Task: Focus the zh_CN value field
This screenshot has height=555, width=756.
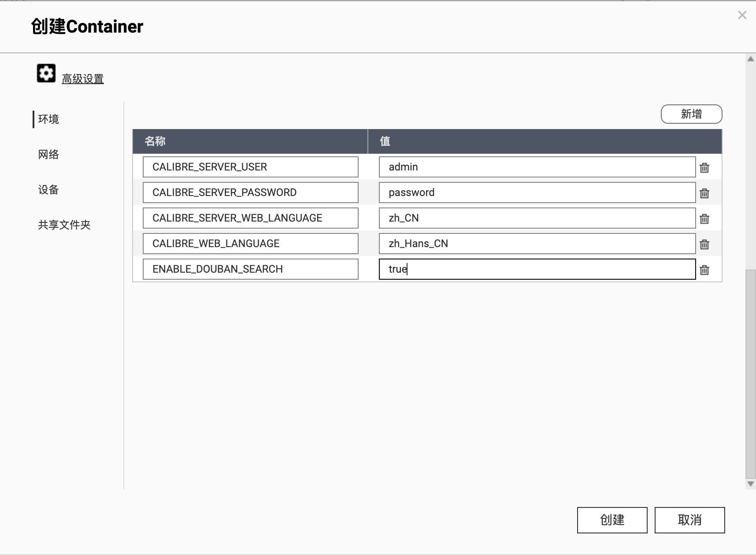Action: (537, 218)
